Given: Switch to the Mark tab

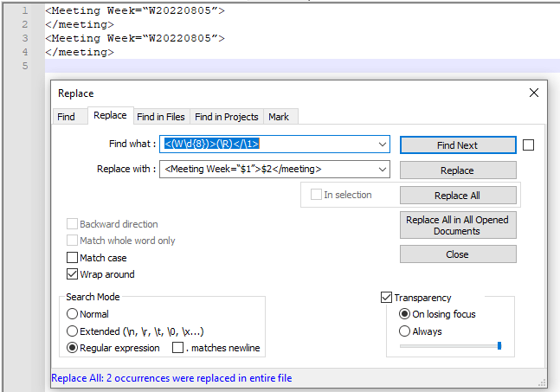Looking at the screenshot, I should tap(279, 117).
